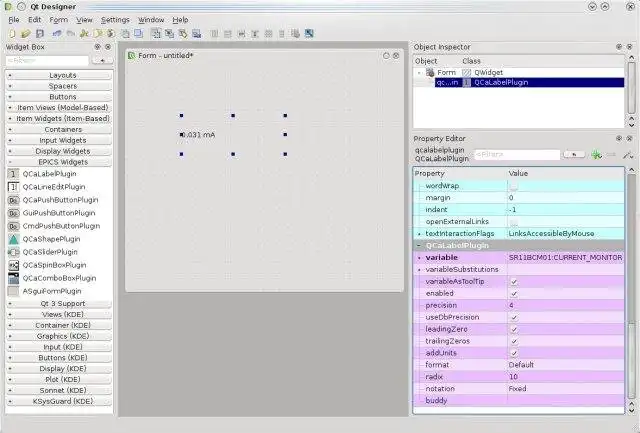The height and width of the screenshot is (433, 640).
Task: Toggle the wordWrap checkbox
Action: click(514, 187)
